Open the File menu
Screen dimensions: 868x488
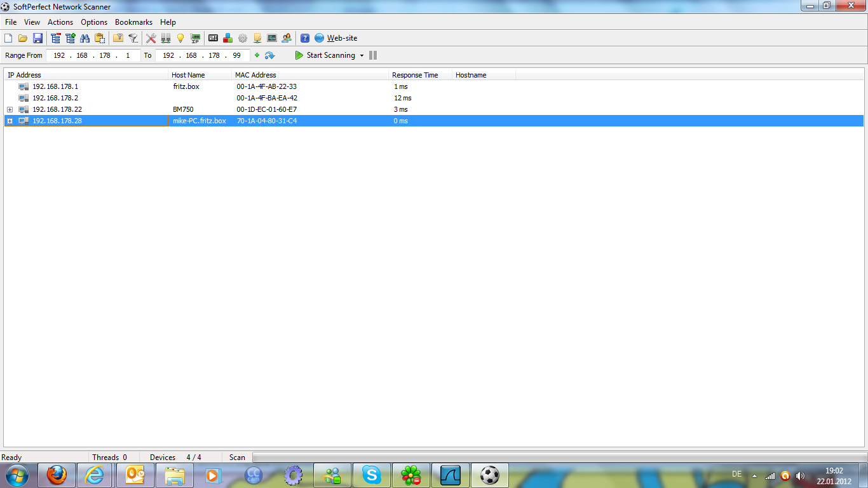click(x=11, y=22)
